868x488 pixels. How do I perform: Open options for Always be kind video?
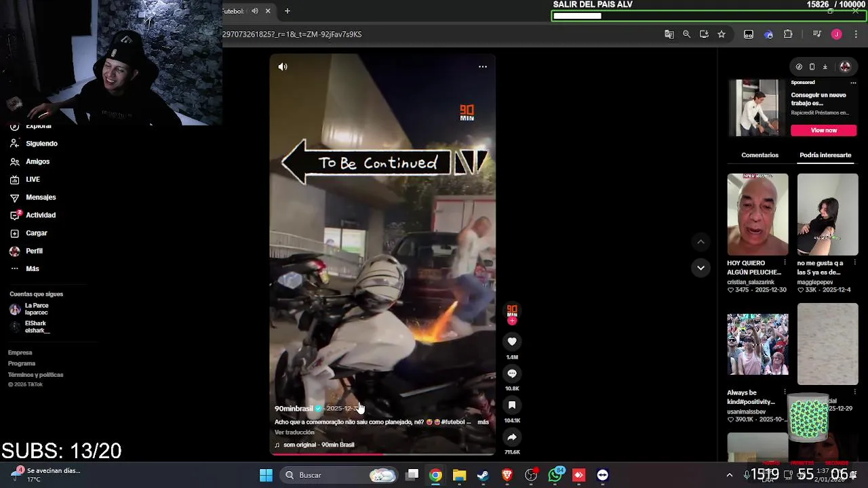785,392
